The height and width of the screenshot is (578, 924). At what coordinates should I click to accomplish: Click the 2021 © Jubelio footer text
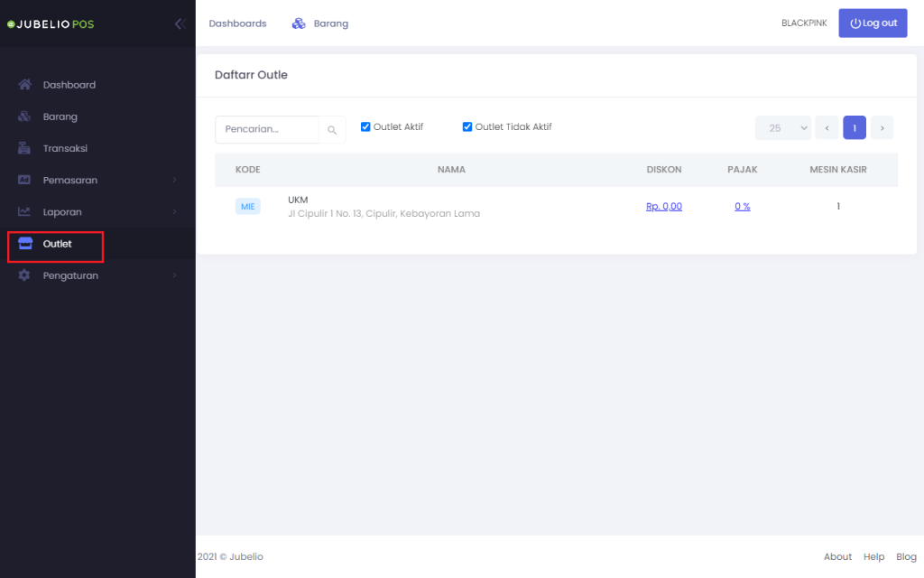coord(230,556)
